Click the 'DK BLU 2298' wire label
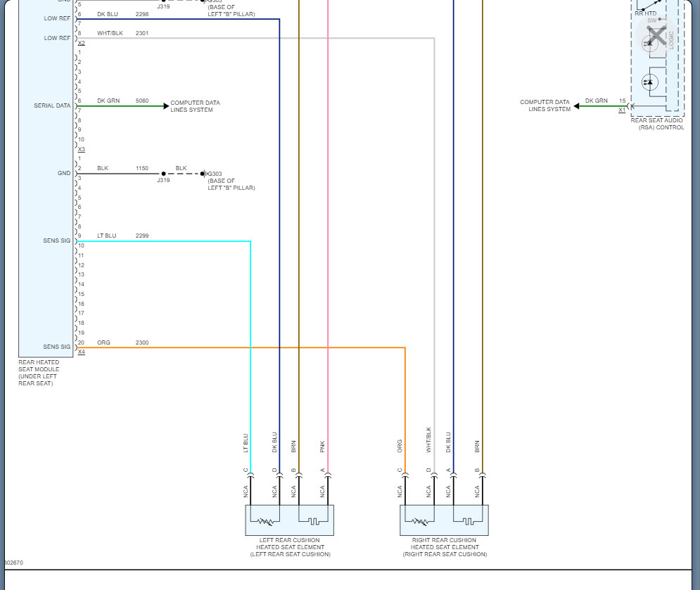The image size is (700, 590). [x=123, y=14]
